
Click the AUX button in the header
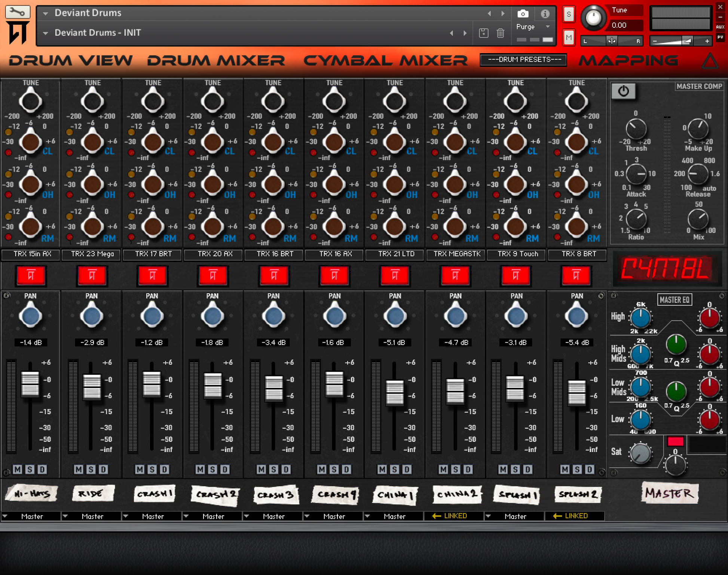coord(720,27)
